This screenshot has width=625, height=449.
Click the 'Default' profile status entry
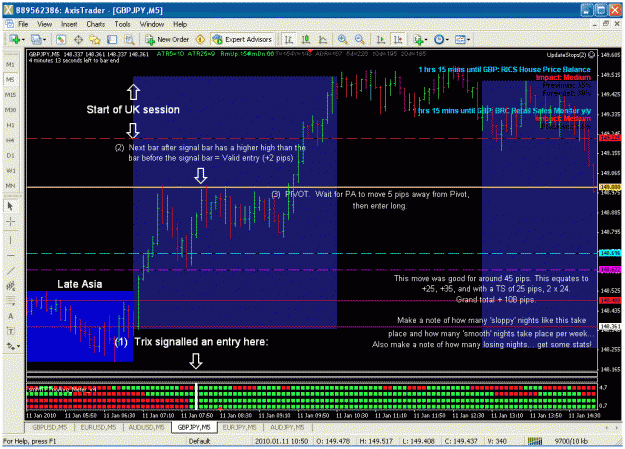point(199,441)
